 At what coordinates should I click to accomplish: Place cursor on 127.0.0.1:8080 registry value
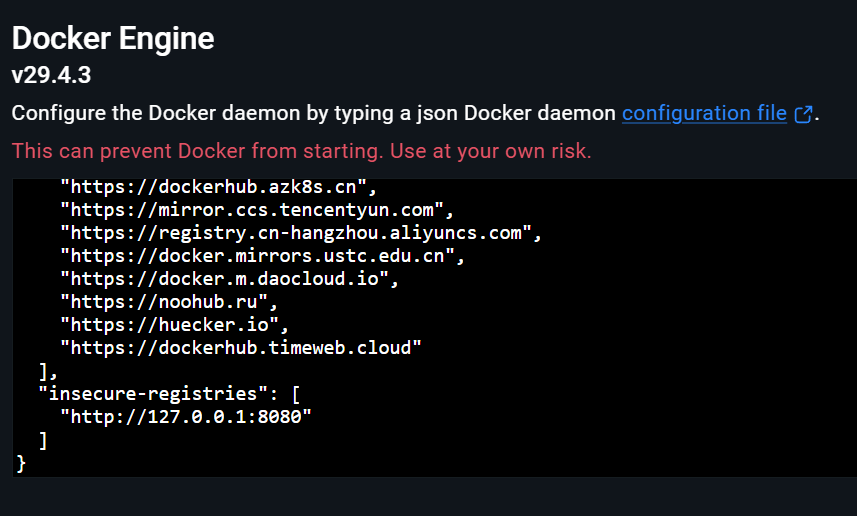click(185, 417)
